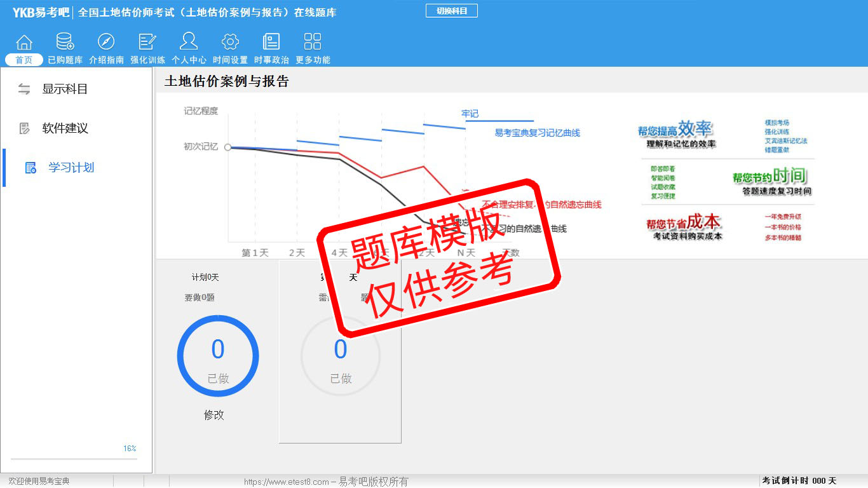Click the 修改 link under the plan circle
The height and width of the screenshot is (488, 868).
[x=214, y=415]
